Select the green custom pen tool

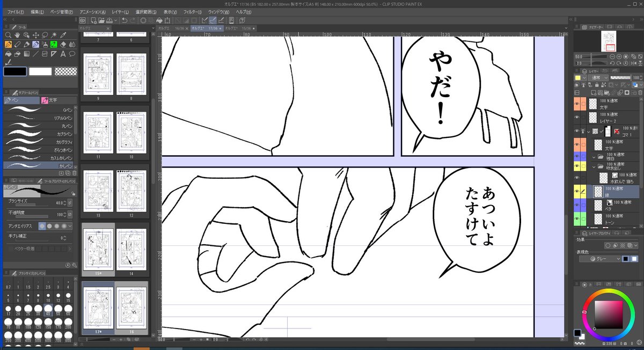click(x=54, y=45)
